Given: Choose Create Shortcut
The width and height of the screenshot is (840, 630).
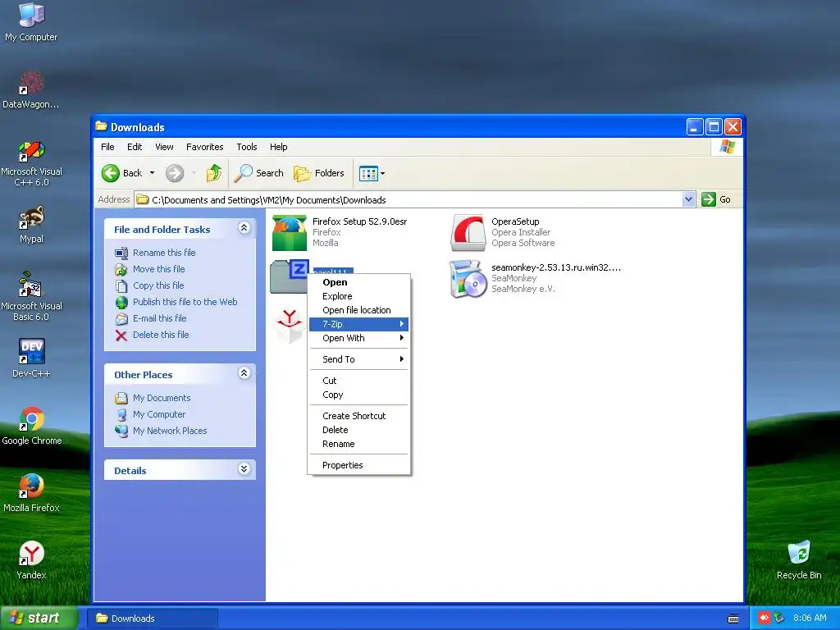Looking at the screenshot, I should click(358, 416).
